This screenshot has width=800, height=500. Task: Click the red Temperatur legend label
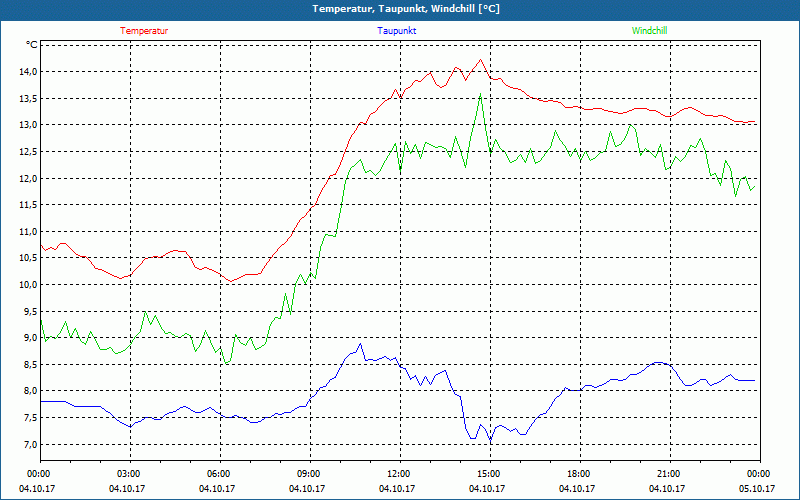point(144,31)
